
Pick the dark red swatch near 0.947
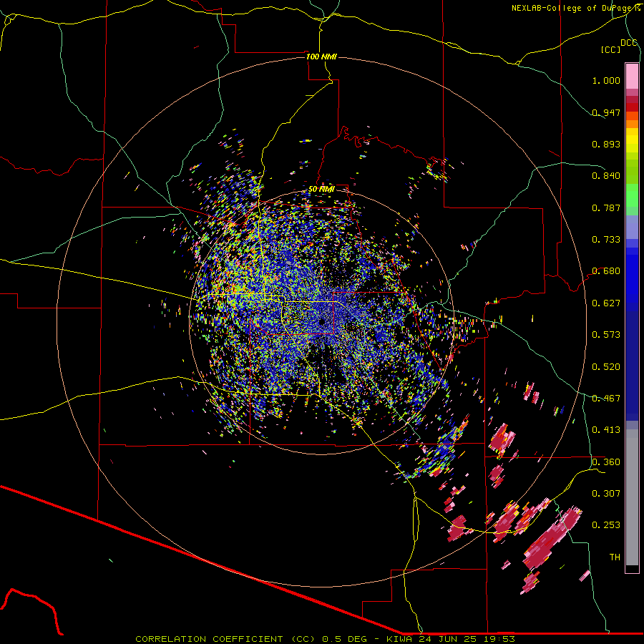click(632, 107)
